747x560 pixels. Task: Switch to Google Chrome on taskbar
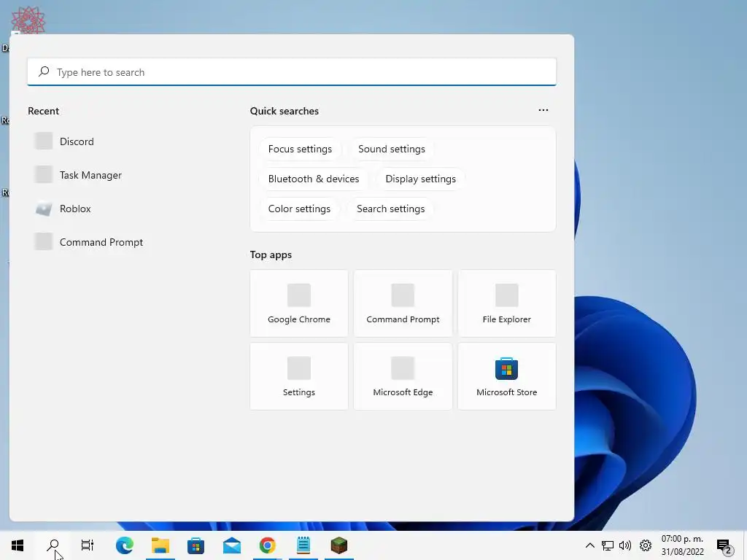click(268, 545)
